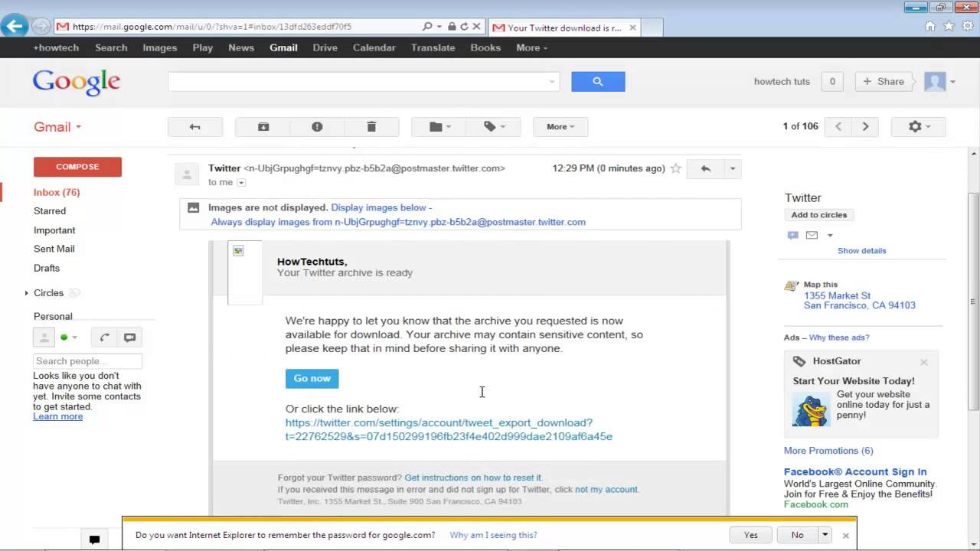Open the Gmail settings gear dropdown
Image resolution: width=980 pixels, height=551 pixels.
pos(919,127)
